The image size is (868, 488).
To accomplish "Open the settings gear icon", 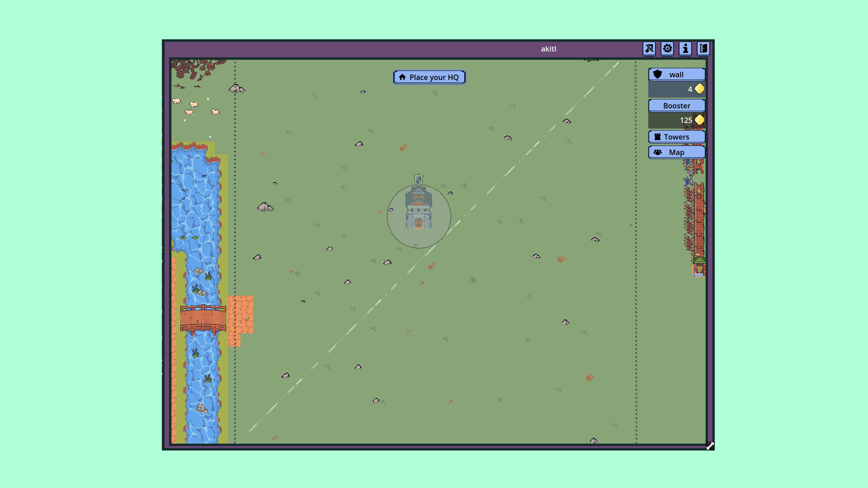I will click(667, 48).
